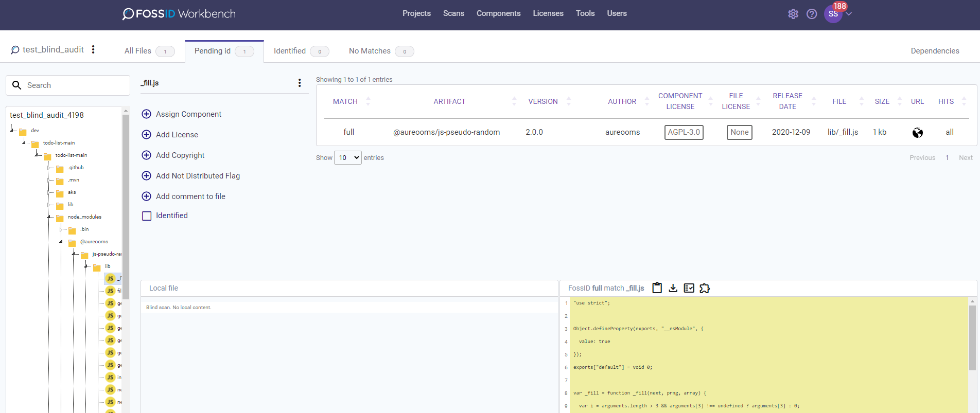Open the settings gear in top bar

(793, 14)
